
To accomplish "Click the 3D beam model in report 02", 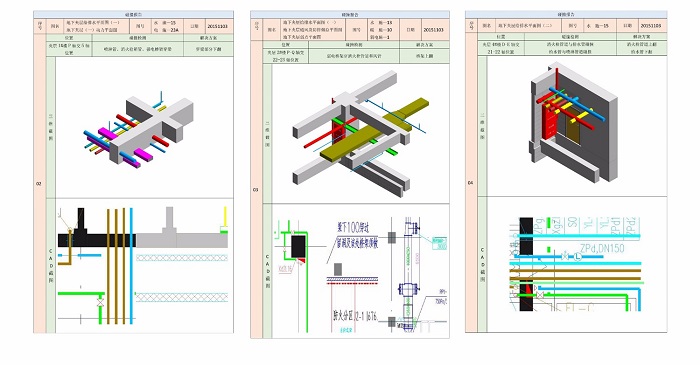I will tap(139, 129).
